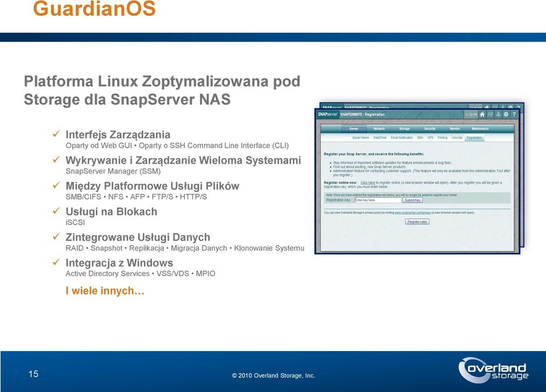Click 'SNAP2268070 - Registration' title text
This screenshot has height=392, width=546.
point(362,114)
